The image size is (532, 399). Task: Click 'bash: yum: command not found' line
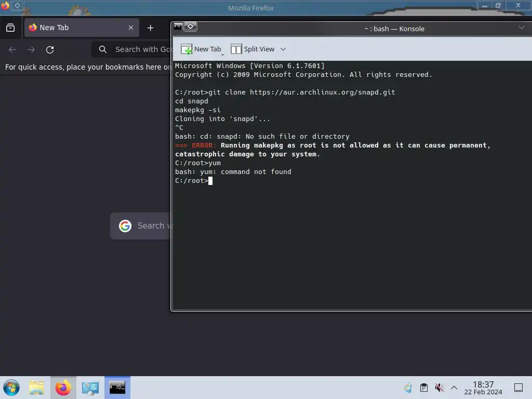[233, 172]
